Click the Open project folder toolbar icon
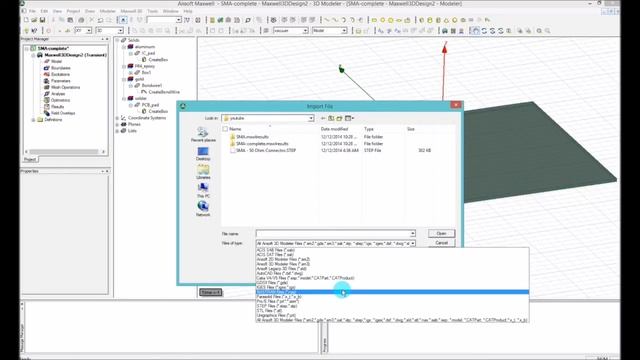This screenshot has width=640, height=360. tap(34, 20)
